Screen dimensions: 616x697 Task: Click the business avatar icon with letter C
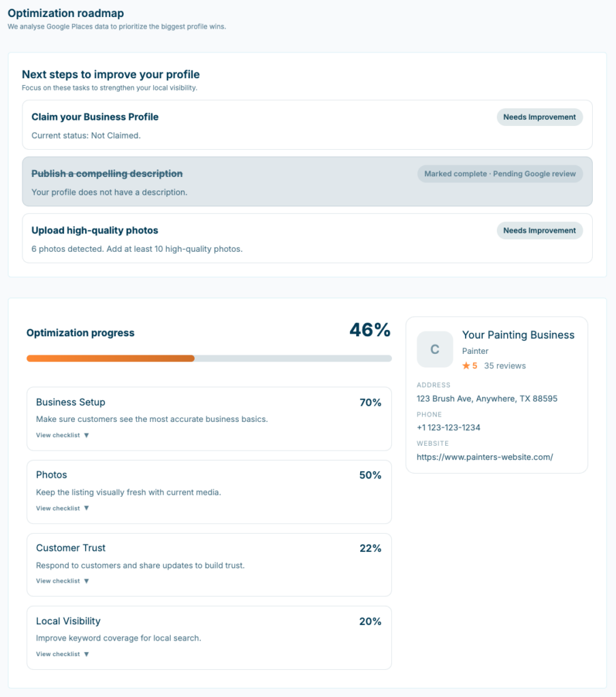coord(435,349)
